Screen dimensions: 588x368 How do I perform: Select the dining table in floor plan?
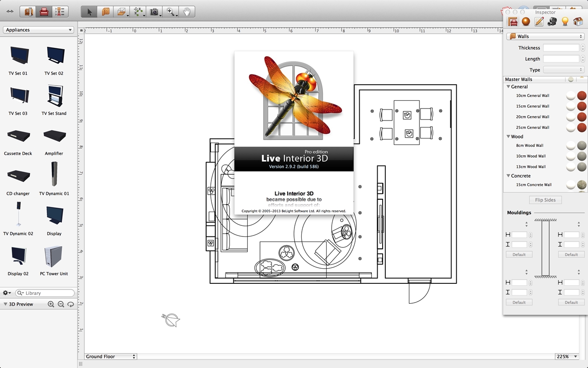point(407,122)
